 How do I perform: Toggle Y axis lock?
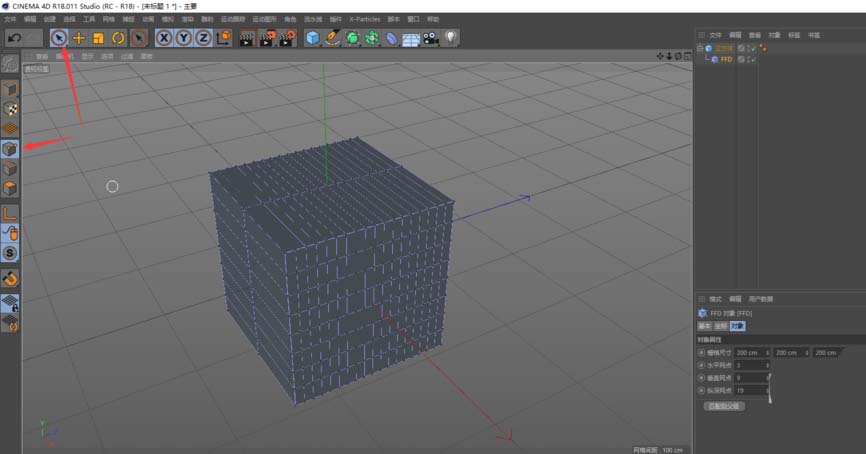pyautogui.click(x=183, y=37)
